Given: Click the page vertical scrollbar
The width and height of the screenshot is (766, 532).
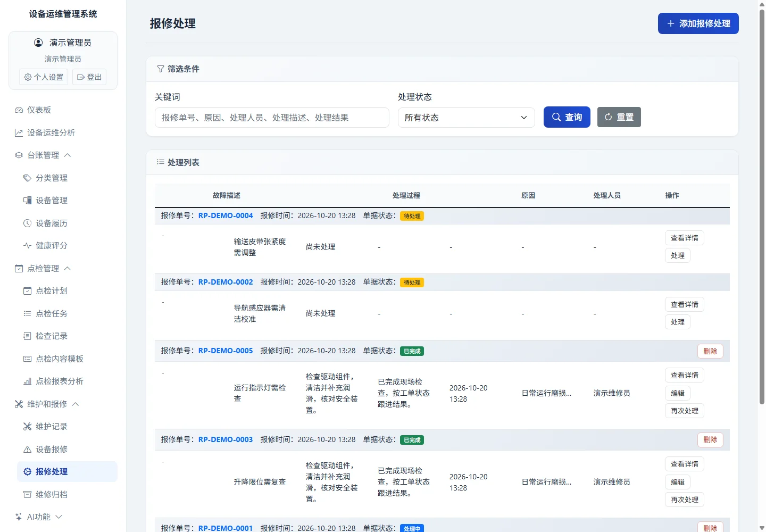Looking at the screenshot, I should coord(762,207).
